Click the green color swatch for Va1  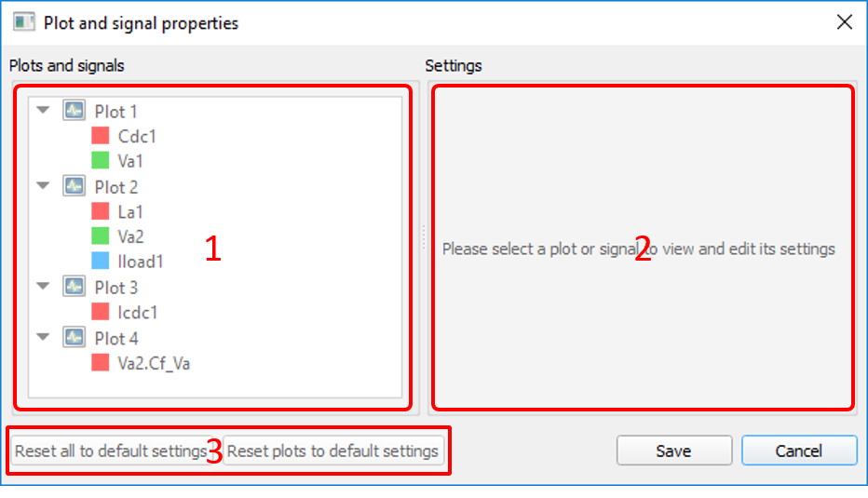tap(101, 161)
